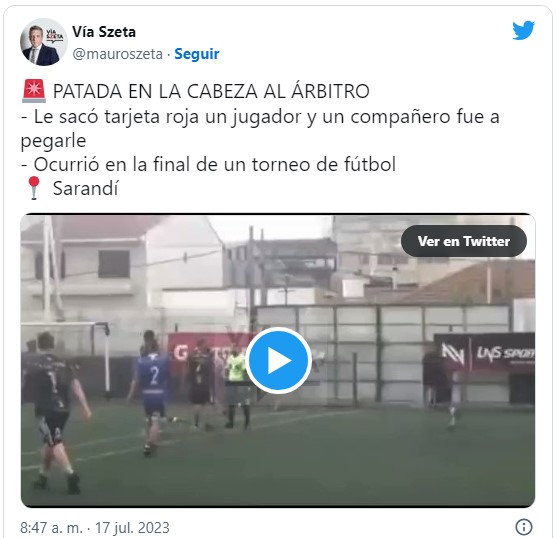Click the blue Twitter bird logo
This screenshot has width=558, height=538.
point(523,30)
